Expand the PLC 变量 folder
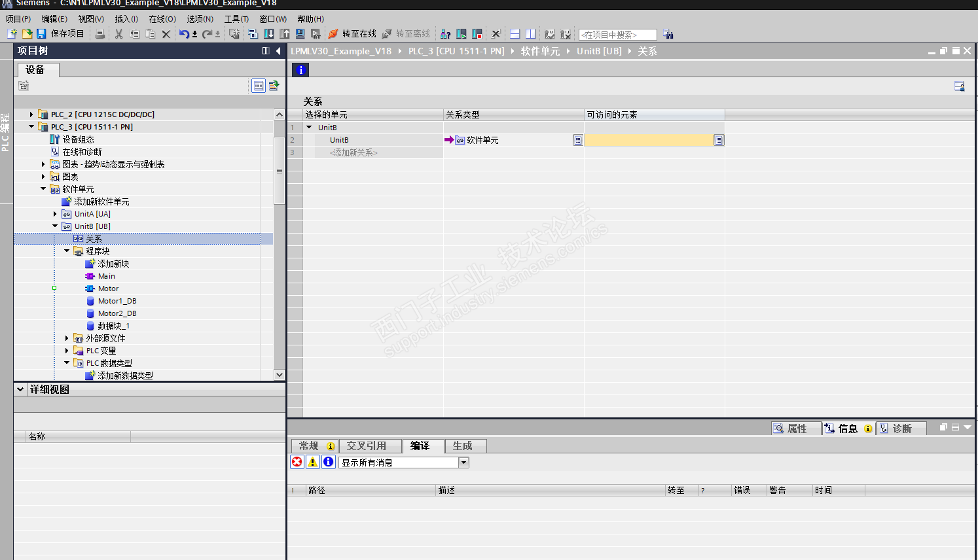This screenshot has height=560, width=978. coord(67,351)
